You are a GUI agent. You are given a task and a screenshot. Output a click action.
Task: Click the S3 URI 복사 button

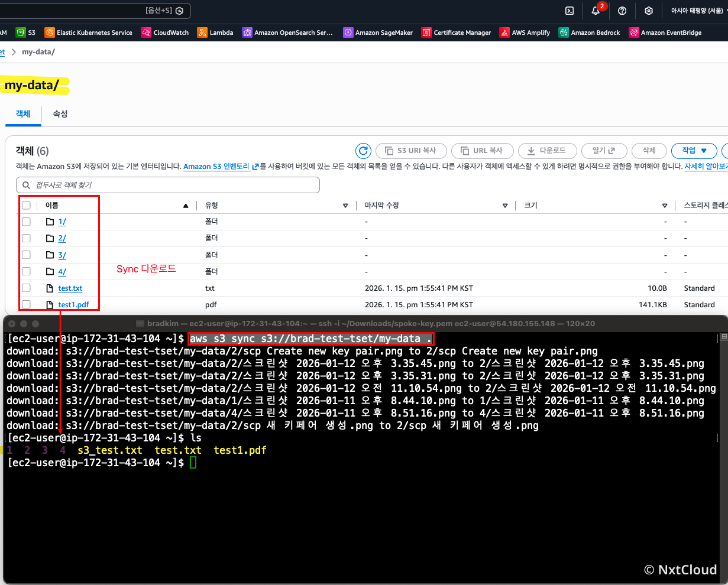[x=410, y=151]
